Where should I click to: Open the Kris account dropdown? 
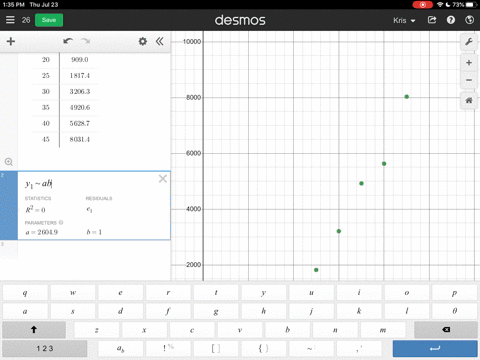404,20
